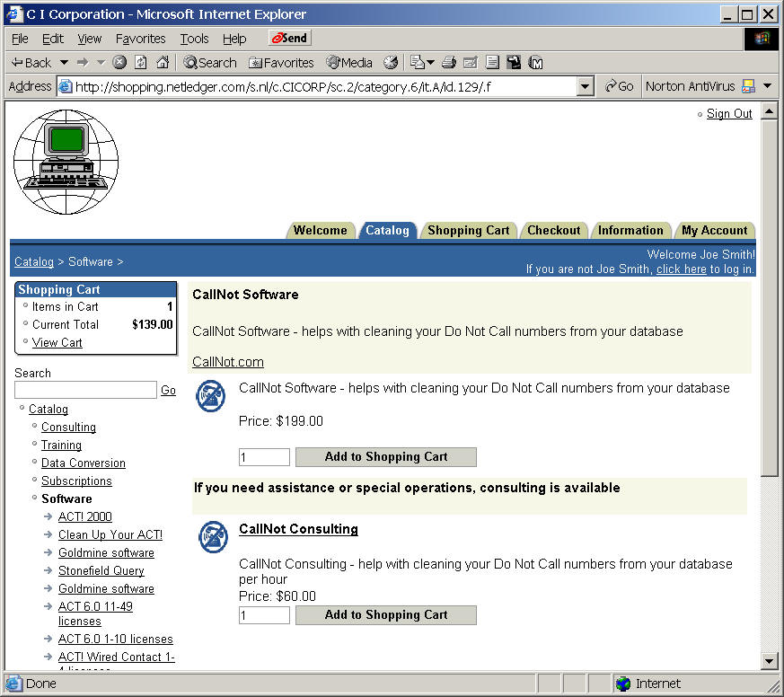Switch to the Checkout tab
784x697 pixels.
click(x=554, y=231)
